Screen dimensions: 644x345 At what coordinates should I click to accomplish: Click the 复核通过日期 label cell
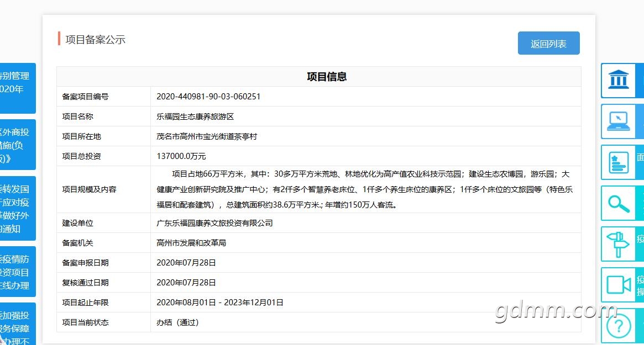point(103,283)
